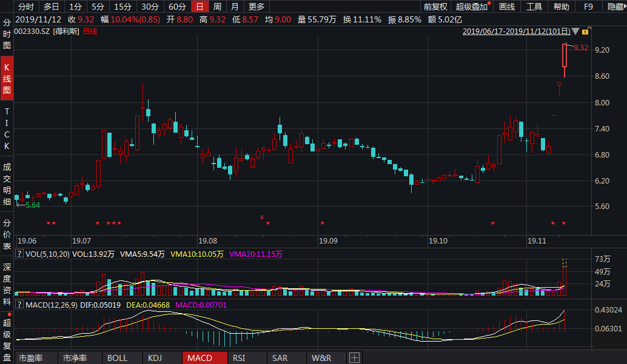This screenshot has width=627, height=364.
Task: Select the 60分 period tab
Action: 177,7
